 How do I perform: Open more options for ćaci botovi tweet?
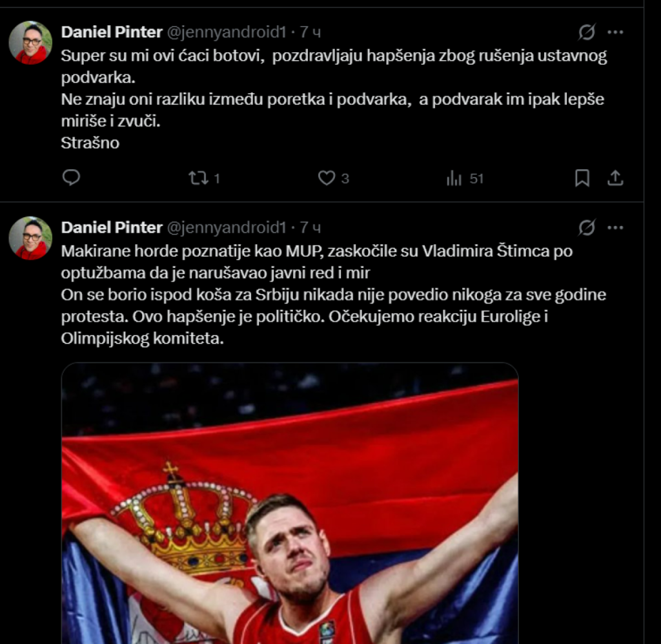pyautogui.click(x=616, y=32)
